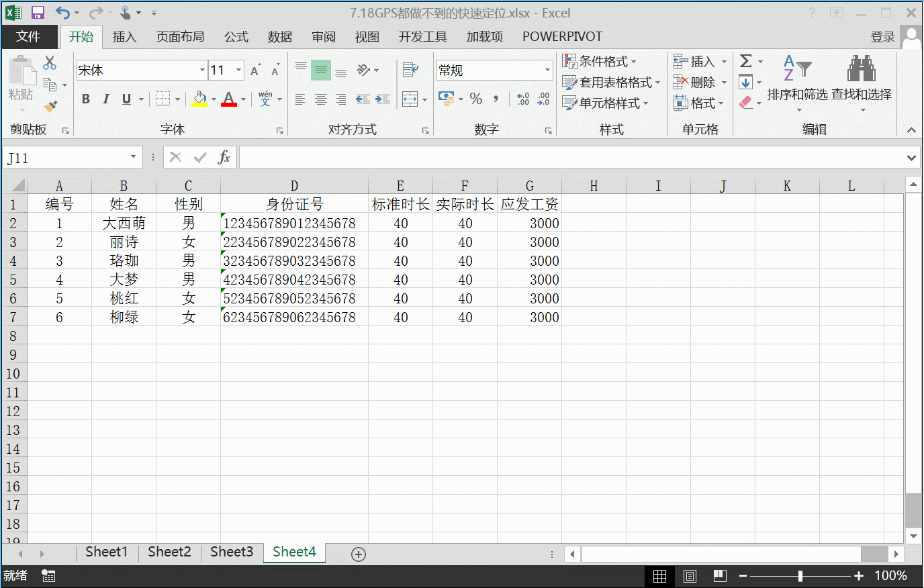Apply bold formatting
The width and height of the screenshot is (924, 588).
(85, 99)
